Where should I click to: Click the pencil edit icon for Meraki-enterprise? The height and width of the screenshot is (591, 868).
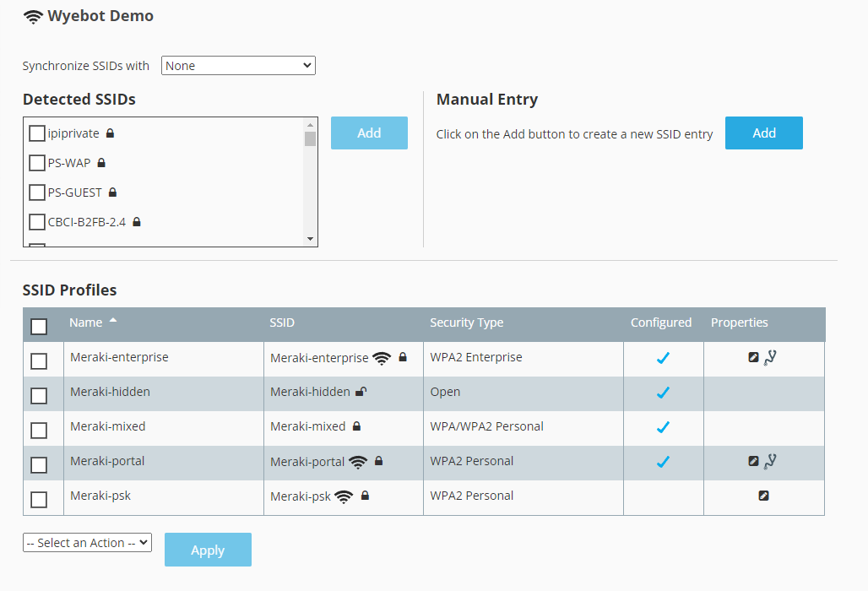[754, 356]
